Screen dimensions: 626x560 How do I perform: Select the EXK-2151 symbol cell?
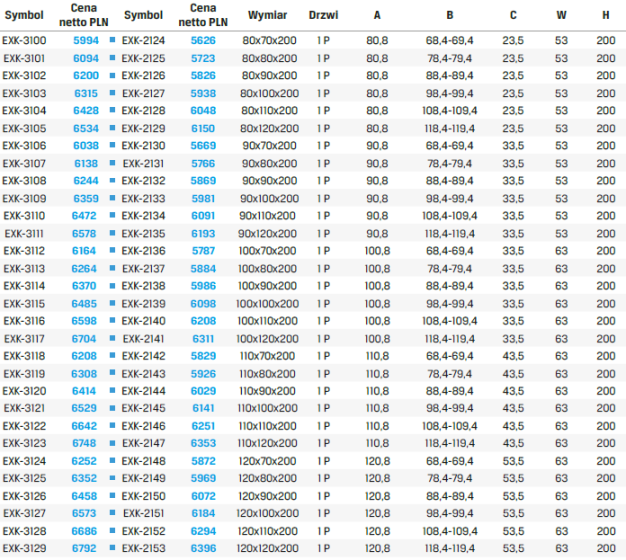point(143,514)
